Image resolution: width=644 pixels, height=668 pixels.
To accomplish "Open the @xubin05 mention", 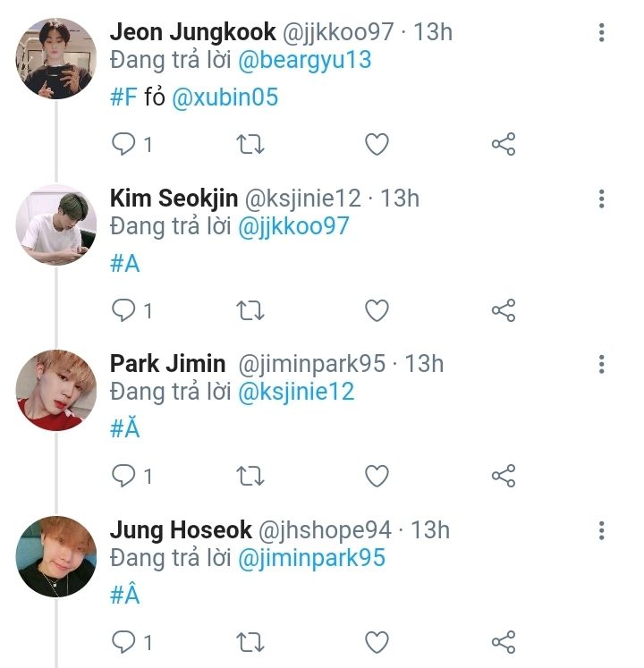I will coord(225,97).
